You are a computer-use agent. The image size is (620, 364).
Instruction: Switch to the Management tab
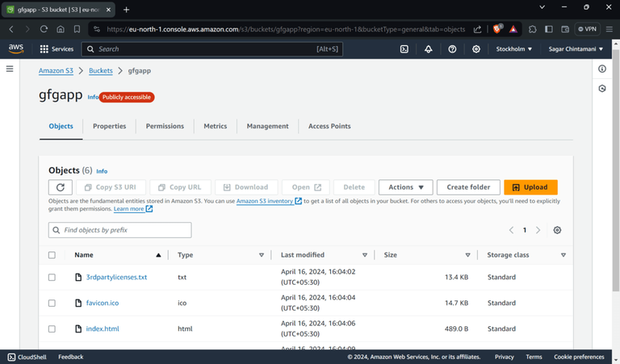pos(268,126)
